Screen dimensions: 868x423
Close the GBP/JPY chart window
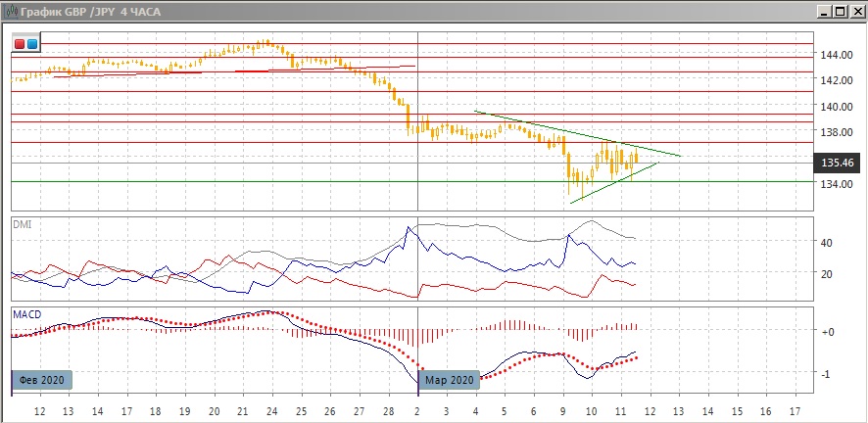click(855, 12)
